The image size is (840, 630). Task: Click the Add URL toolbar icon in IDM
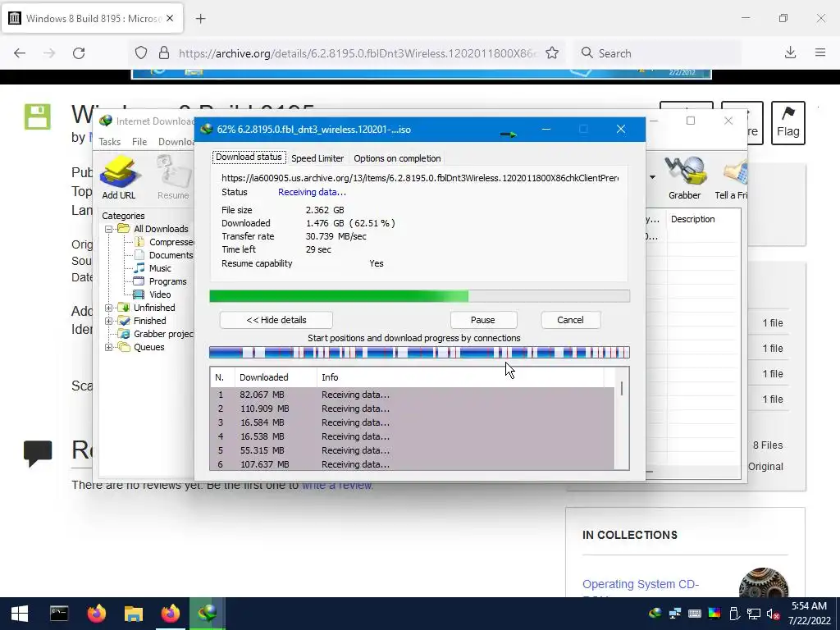click(119, 177)
